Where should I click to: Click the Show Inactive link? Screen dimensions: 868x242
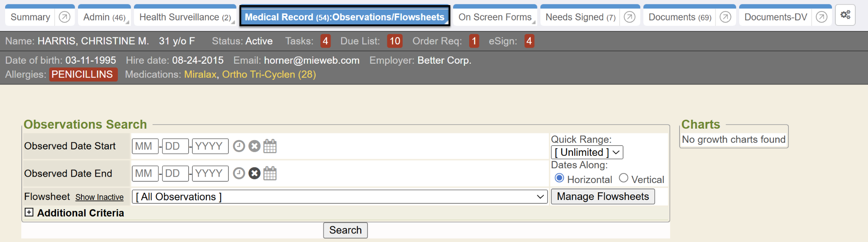tap(100, 197)
